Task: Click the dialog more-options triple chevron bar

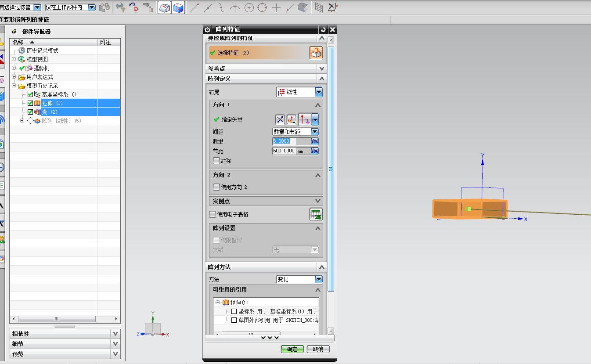Action: click(270, 338)
